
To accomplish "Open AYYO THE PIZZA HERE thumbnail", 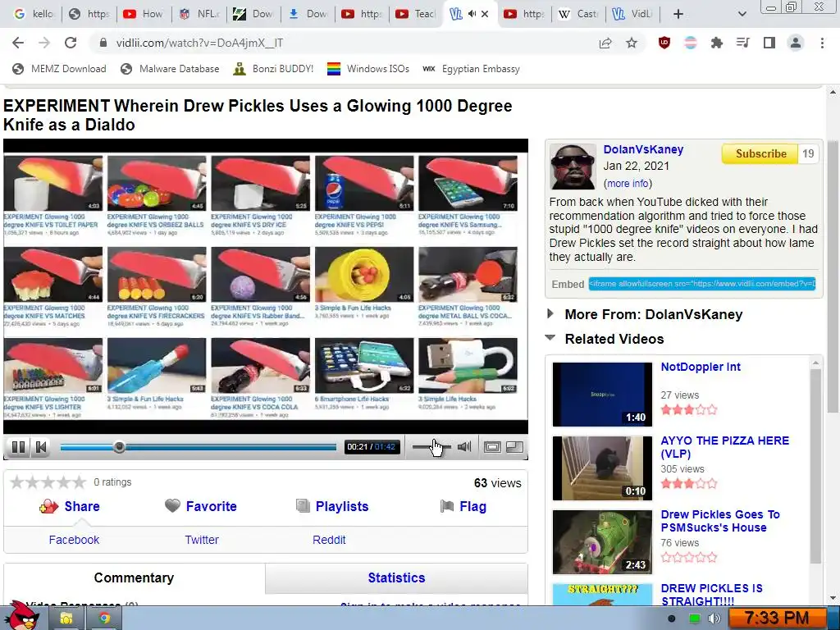I will click(x=602, y=468).
